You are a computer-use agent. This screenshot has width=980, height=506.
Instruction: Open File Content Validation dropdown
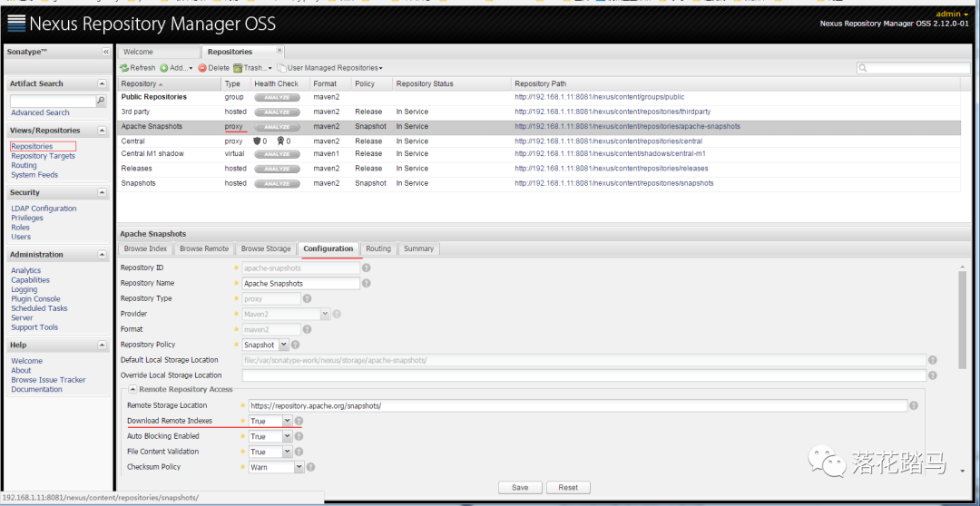click(287, 452)
